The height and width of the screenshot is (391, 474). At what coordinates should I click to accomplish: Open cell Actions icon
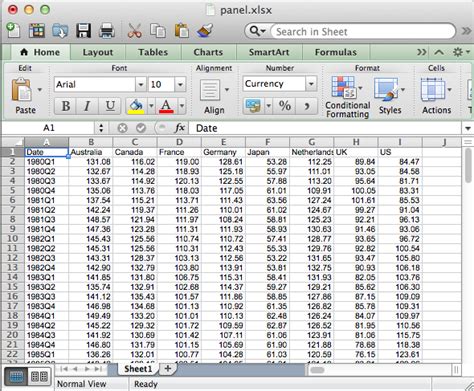coord(433,90)
